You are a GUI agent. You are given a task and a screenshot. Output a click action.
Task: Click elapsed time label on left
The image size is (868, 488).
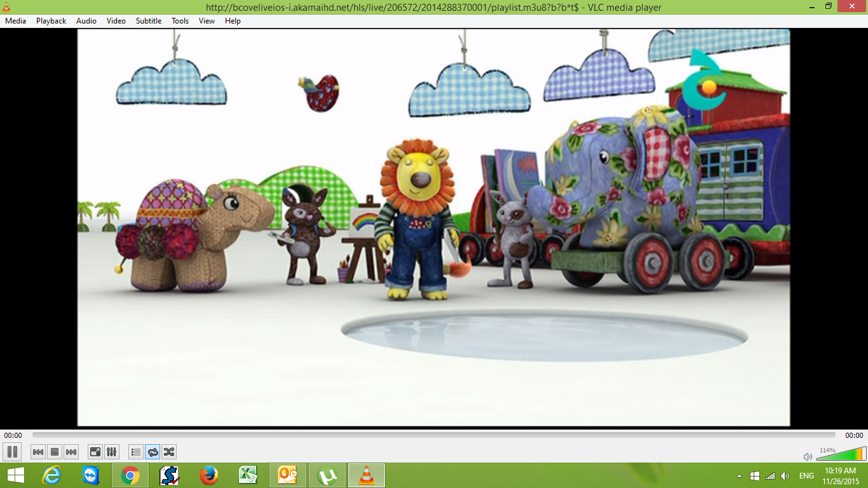13,435
